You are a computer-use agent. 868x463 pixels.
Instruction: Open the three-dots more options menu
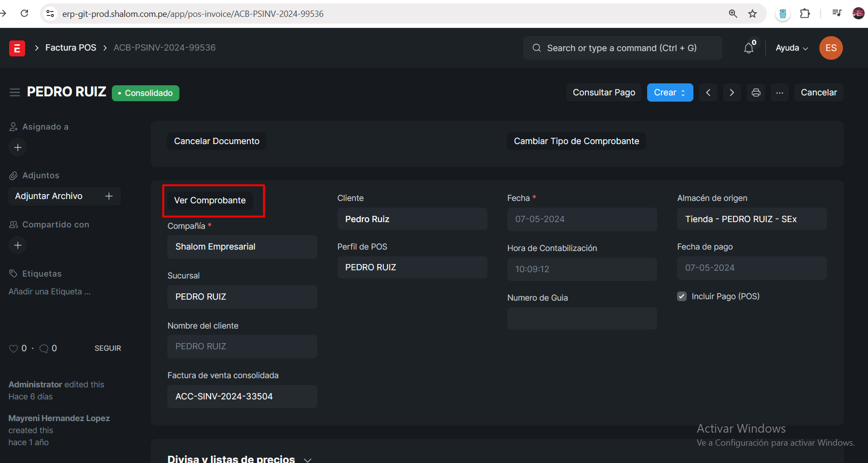point(779,93)
